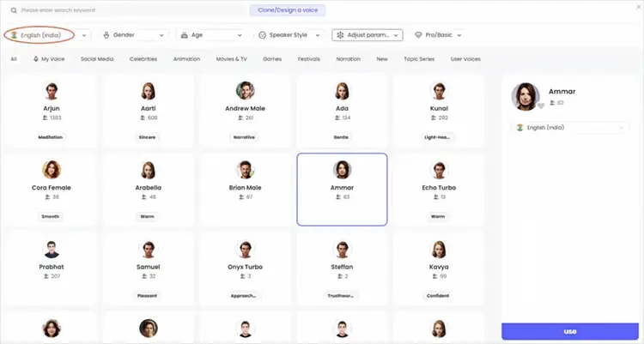Click the Gender filter person icon
The image size is (644, 344).
pyautogui.click(x=106, y=35)
